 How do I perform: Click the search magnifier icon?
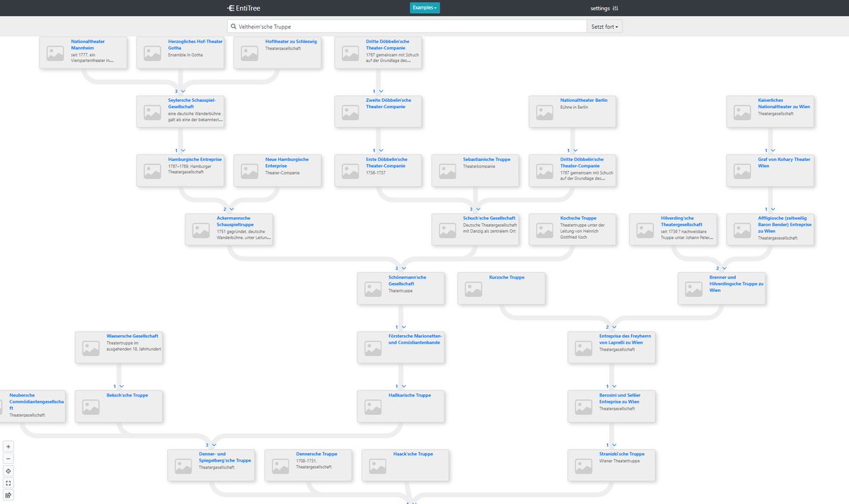[233, 26]
